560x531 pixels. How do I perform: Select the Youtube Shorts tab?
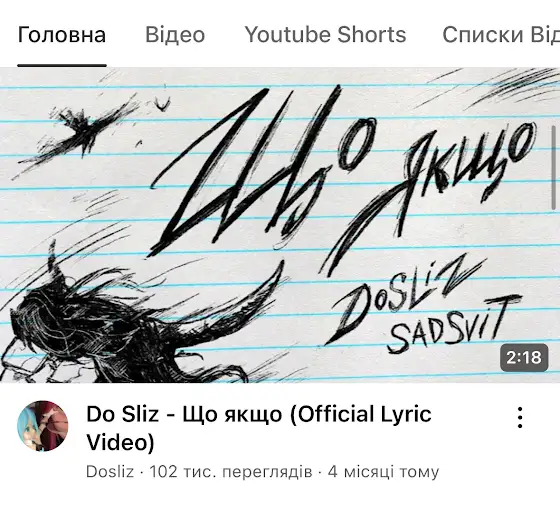[325, 35]
